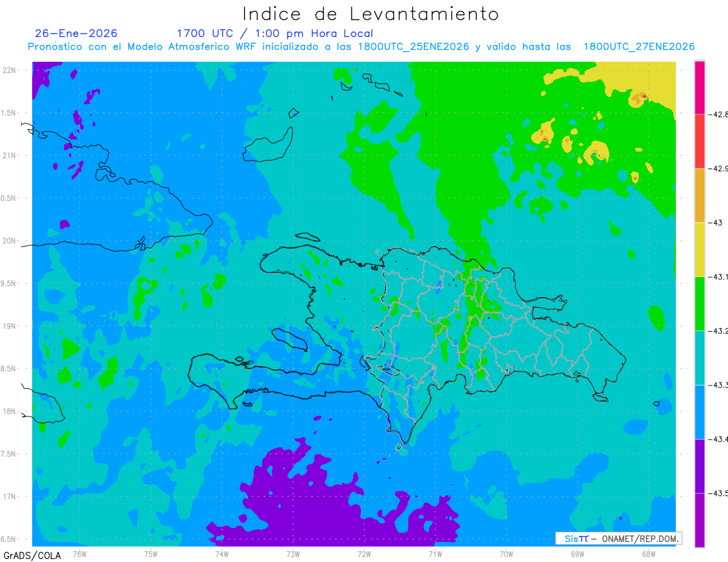
Task: Click the "71W" longitude label
Action: [x=435, y=554]
